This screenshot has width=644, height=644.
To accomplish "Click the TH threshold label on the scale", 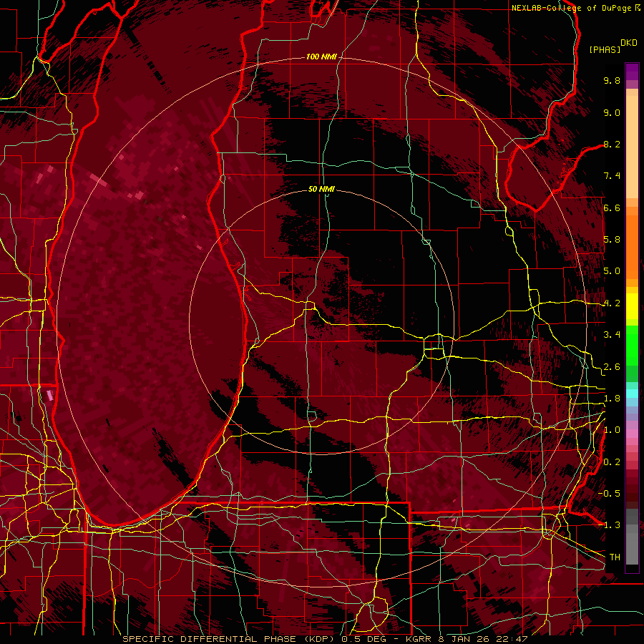I will tap(615, 557).
